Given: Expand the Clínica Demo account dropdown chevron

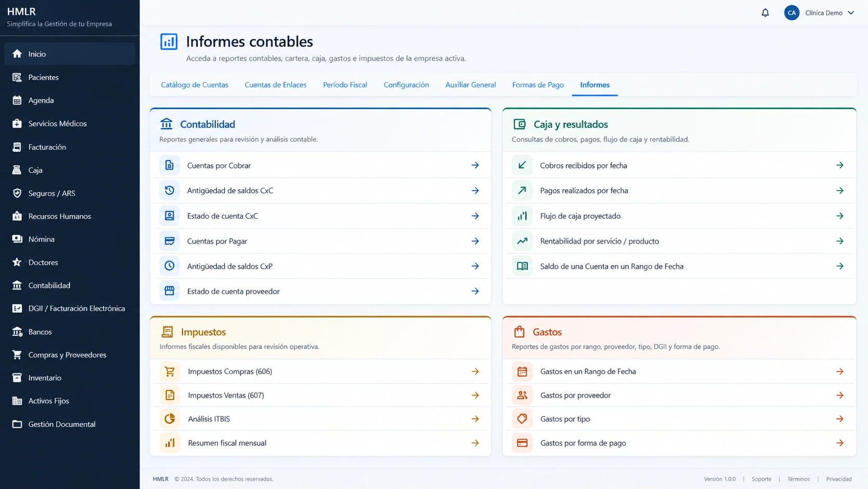Looking at the screenshot, I should 851,13.
